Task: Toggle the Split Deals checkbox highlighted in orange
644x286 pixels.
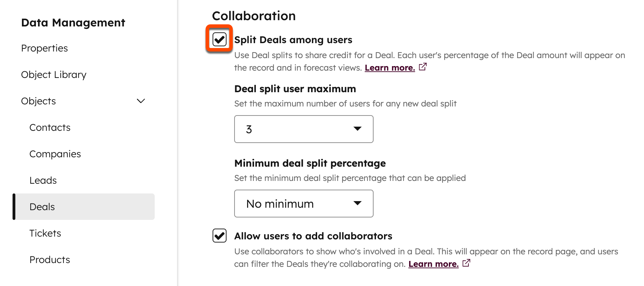Action: pos(220,39)
